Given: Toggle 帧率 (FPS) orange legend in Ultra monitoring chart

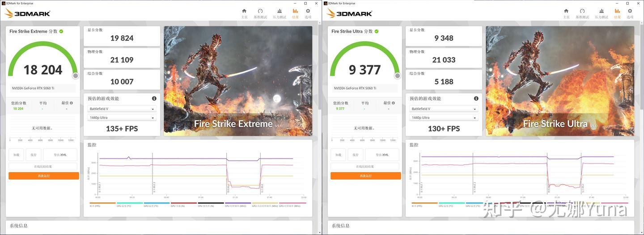Looking at the screenshot, I should (424, 204).
